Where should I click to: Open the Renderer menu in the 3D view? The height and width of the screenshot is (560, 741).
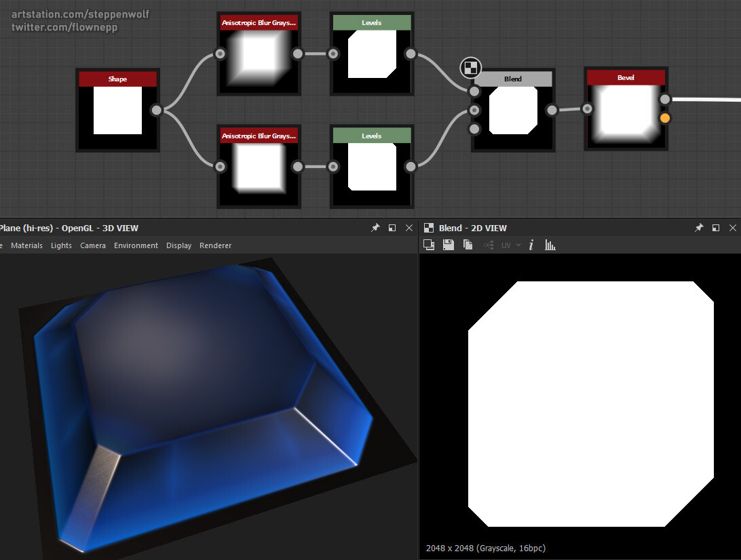(215, 245)
